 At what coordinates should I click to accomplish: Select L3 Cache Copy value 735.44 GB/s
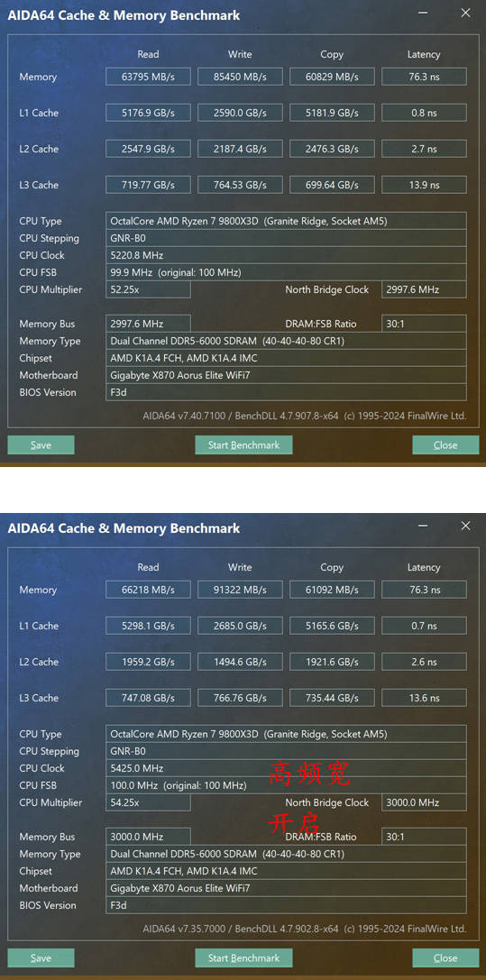[x=332, y=698]
